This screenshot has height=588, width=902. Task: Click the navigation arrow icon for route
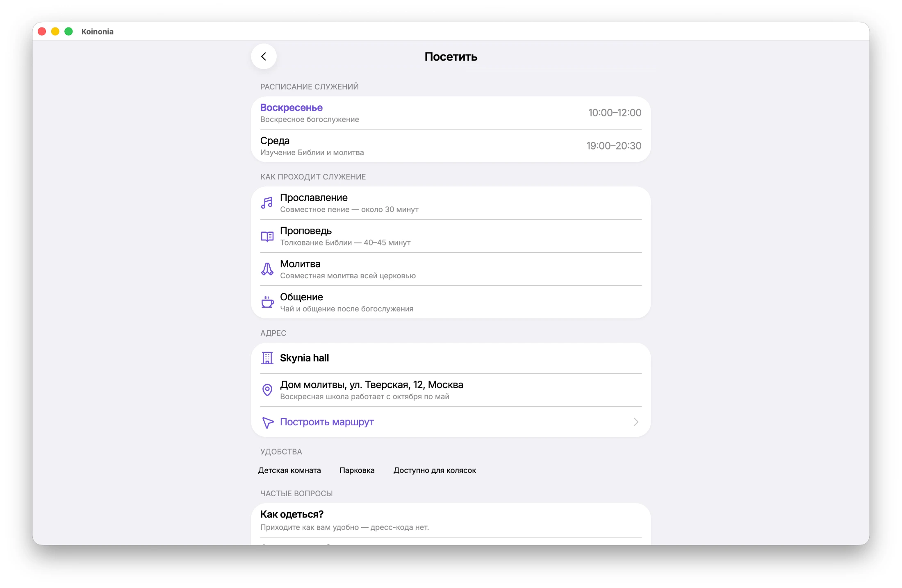click(x=267, y=422)
